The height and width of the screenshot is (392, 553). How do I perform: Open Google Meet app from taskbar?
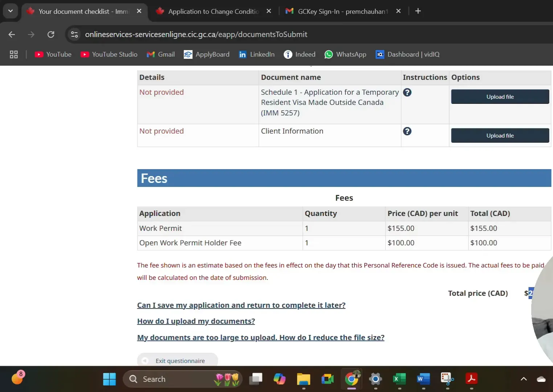(x=327, y=379)
